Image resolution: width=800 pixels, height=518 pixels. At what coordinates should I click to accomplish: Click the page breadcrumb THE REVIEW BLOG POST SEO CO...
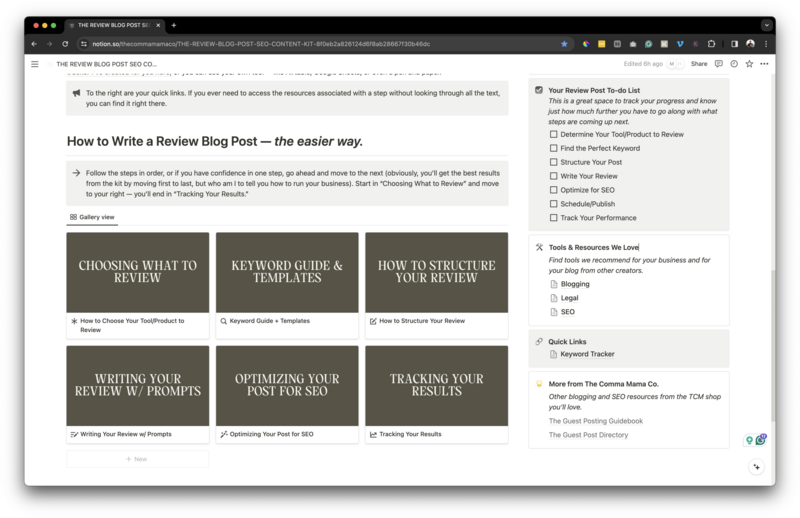point(106,64)
